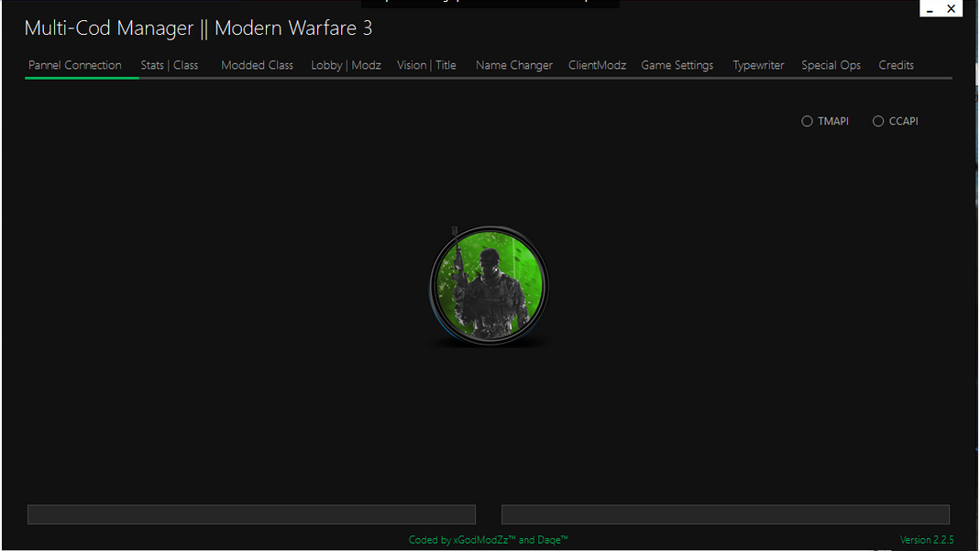Switch to the Lobby | Modz tab
980x551 pixels.
point(346,65)
